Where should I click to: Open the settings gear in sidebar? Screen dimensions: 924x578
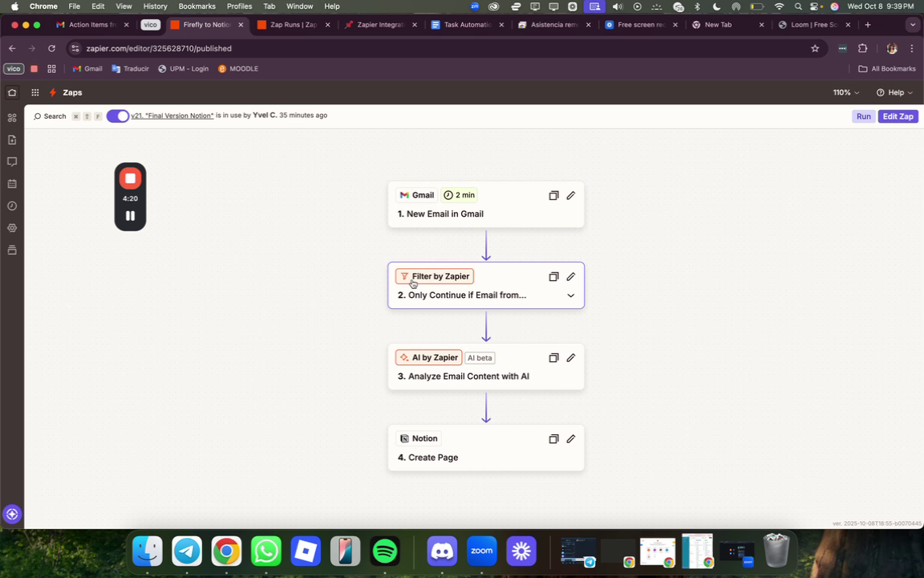[x=12, y=228]
